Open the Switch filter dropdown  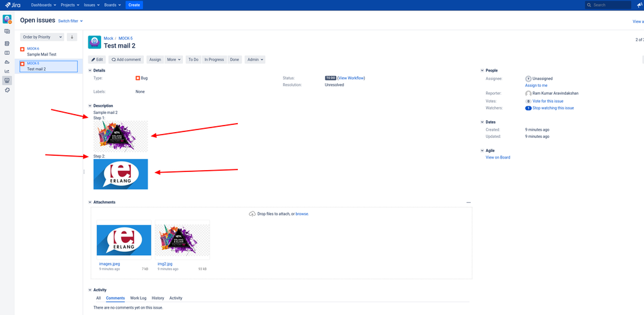coord(70,21)
